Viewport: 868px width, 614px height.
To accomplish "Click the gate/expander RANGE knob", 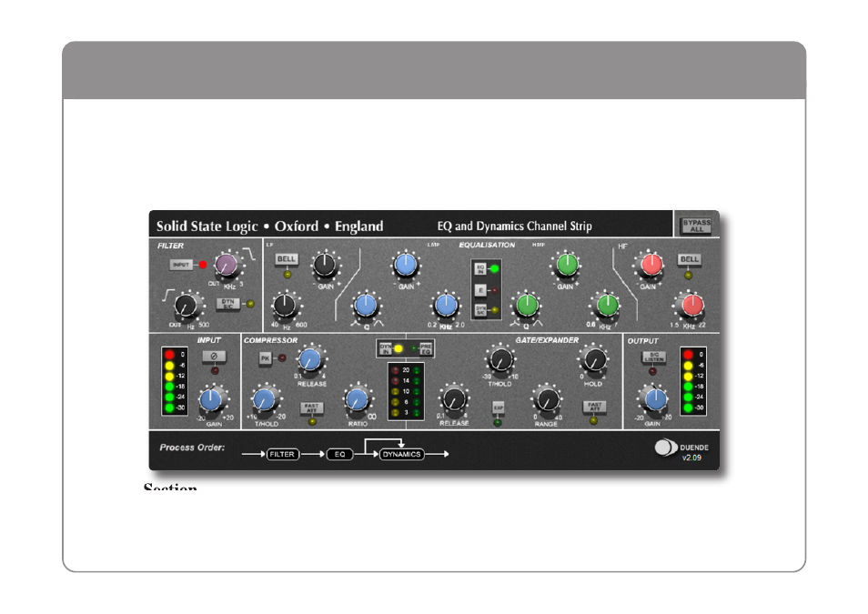I will coord(547,399).
